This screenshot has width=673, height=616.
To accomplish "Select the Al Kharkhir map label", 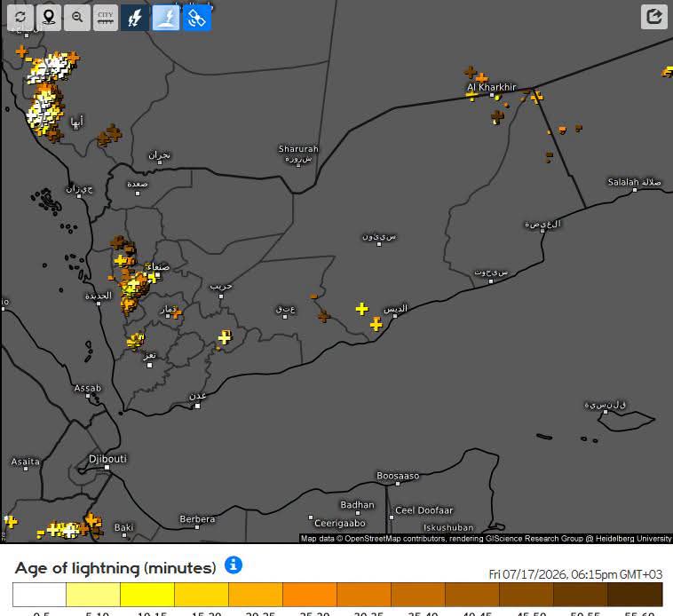I will (x=492, y=87).
